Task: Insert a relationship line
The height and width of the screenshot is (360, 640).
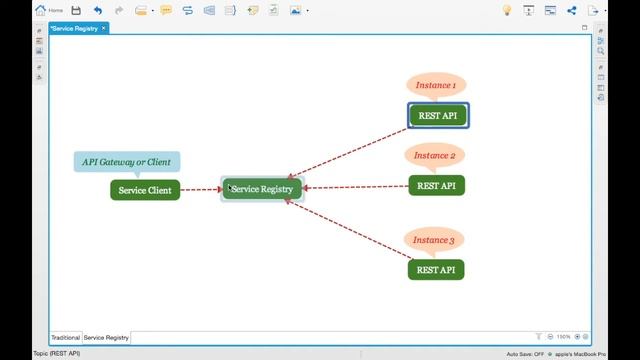Action: (188, 10)
